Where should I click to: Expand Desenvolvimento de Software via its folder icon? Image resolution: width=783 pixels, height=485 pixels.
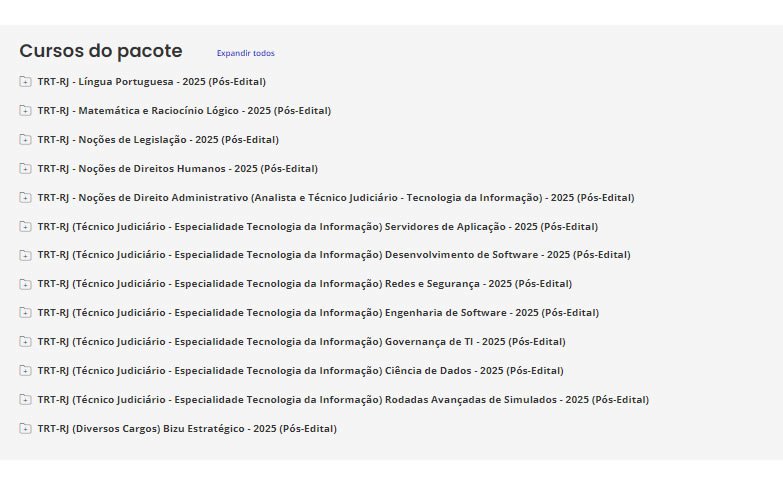coord(25,255)
